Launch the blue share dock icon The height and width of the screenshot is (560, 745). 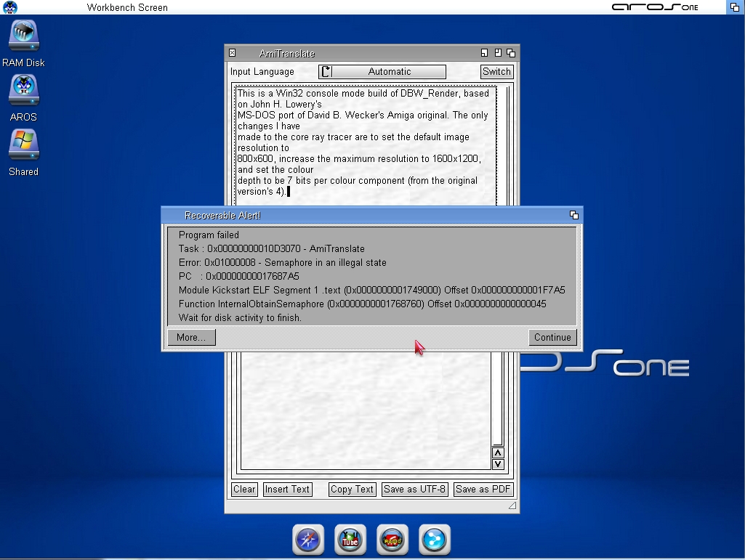[x=434, y=540]
